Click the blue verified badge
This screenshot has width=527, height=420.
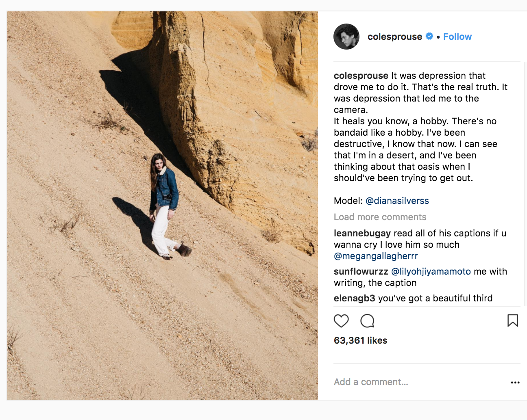point(429,36)
